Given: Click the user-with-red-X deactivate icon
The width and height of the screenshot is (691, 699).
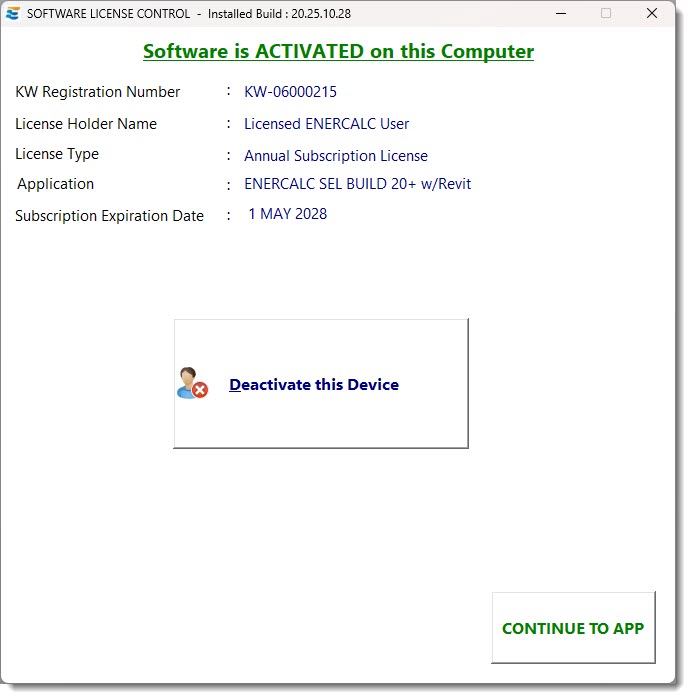Looking at the screenshot, I should click(x=192, y=383).
